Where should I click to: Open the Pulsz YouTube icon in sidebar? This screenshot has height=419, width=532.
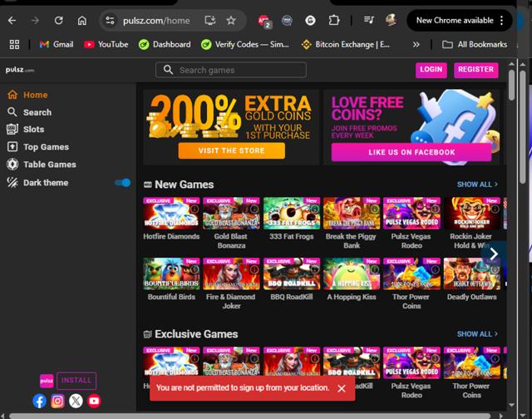(94, 401)
